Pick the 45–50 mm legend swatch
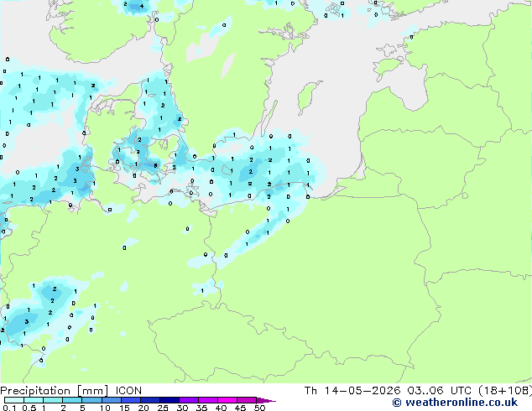Screen dimensions: 532x411 click(x=247, y=400)
